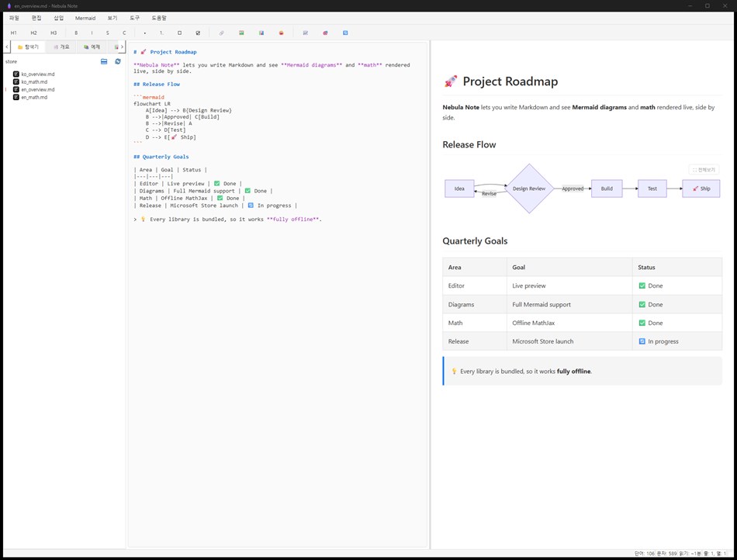Click the Ship node in the flowchart
Screen dimensions: 737x560
pyautogui.click(x=701, y=188)
